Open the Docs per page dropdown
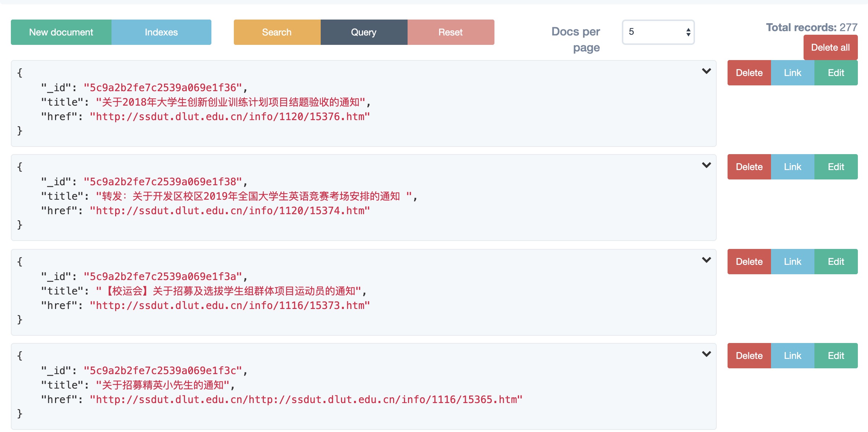 pyautogui.click(x=658, y=32)
